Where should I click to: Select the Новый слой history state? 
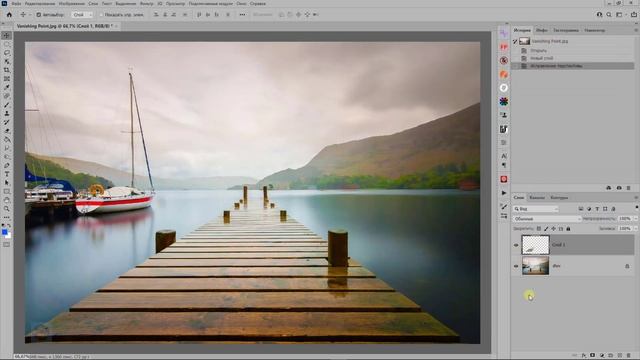573,58
